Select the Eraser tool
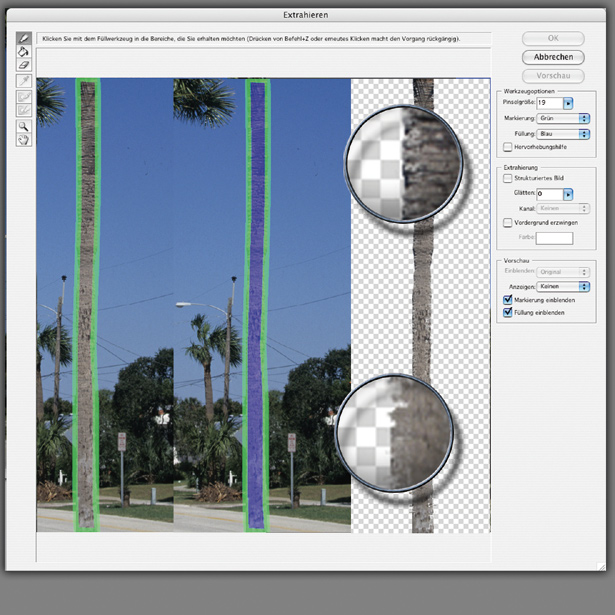Viewport: 615px width, 615px height. coord(24,65)
